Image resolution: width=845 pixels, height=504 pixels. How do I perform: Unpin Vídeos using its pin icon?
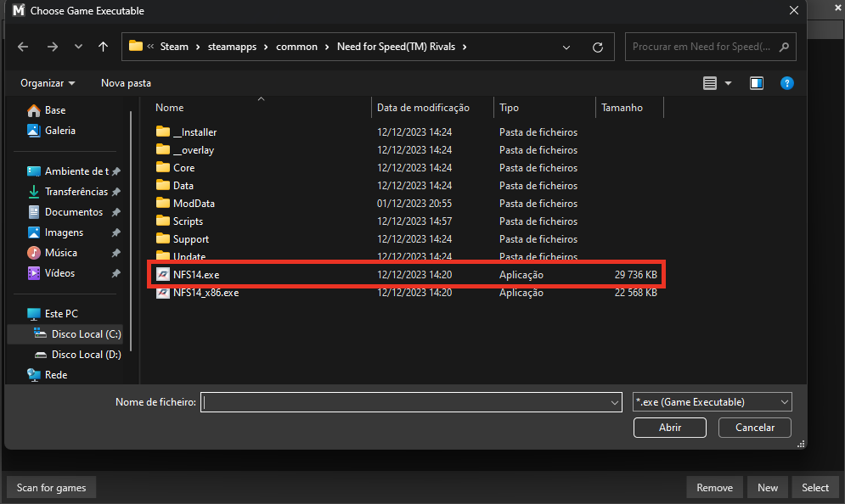115,273
